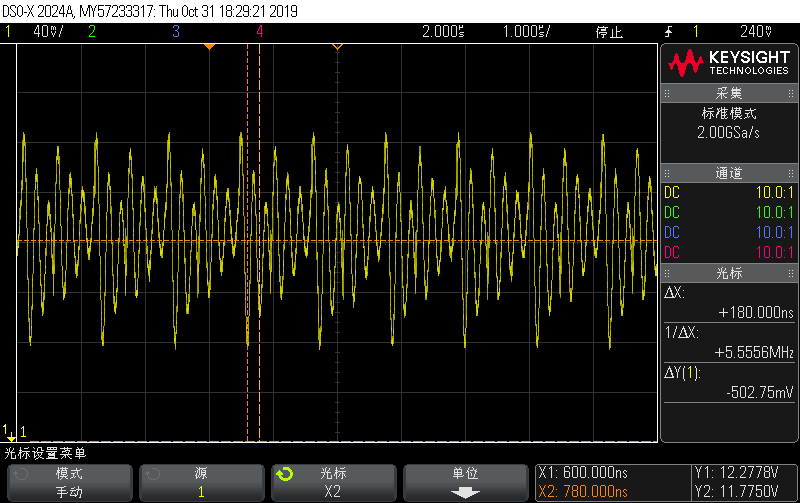Click the 标准模式 acquisition mode text
The image size is (800, 503).
[x=729, y=113]
